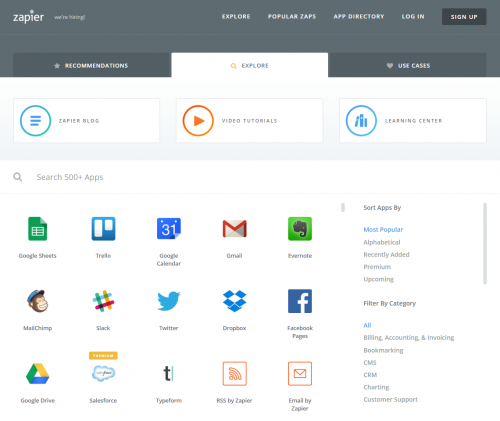Click the Premium badge above Salesforce

click(103, 356)
